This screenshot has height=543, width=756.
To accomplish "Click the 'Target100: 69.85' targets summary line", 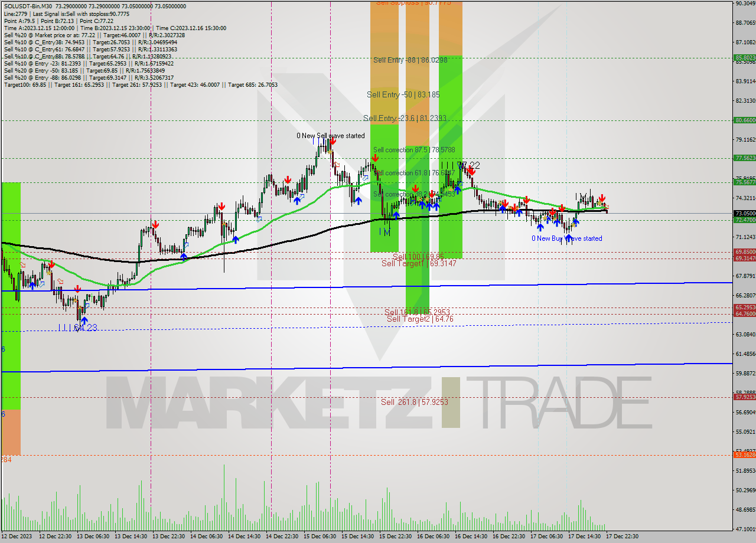I will (141, 85).
